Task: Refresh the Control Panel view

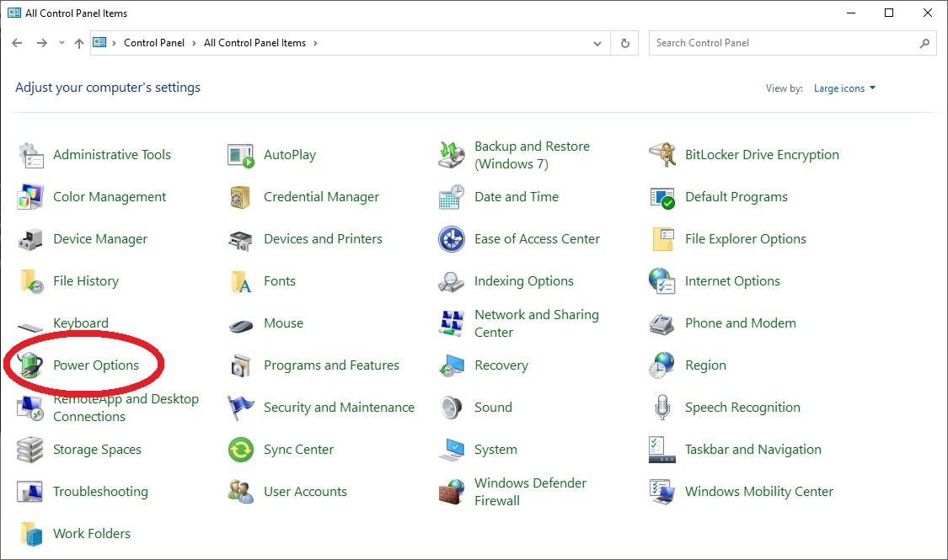Action: 625,44
